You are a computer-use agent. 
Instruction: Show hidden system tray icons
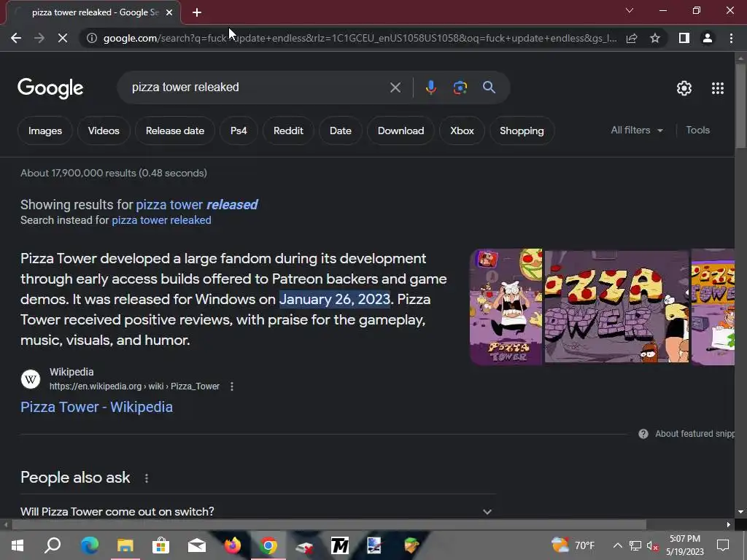coord(617,545)
